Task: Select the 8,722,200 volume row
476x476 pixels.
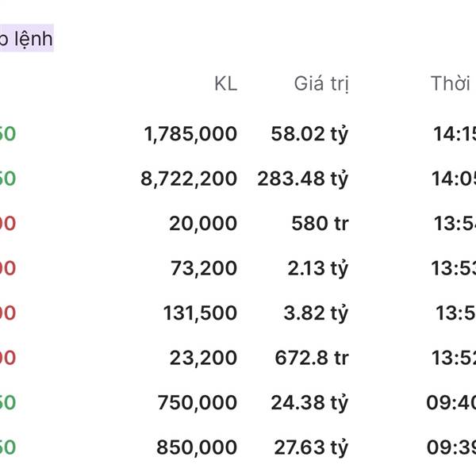Action: tap(238, 178)
